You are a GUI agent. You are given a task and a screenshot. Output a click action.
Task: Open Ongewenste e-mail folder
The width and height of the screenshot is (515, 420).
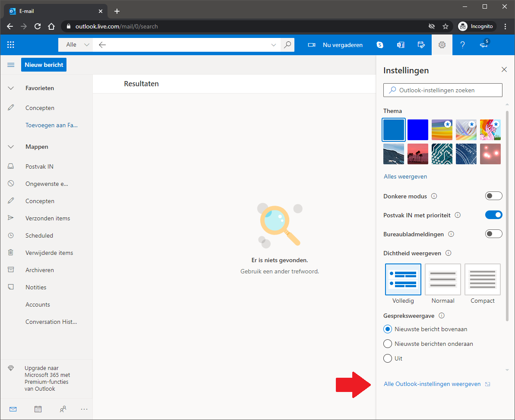46,184
